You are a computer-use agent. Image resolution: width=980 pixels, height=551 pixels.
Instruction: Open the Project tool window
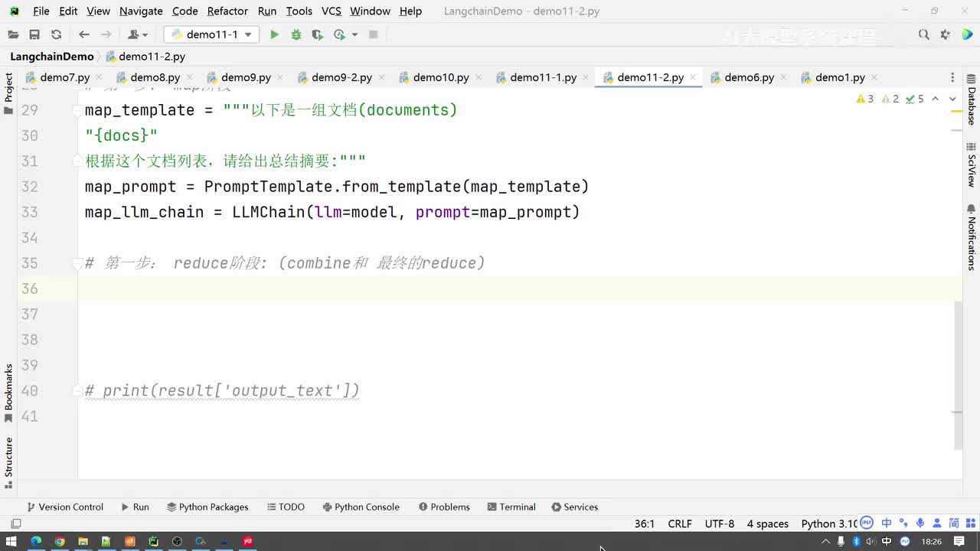(x=8, y=93)
